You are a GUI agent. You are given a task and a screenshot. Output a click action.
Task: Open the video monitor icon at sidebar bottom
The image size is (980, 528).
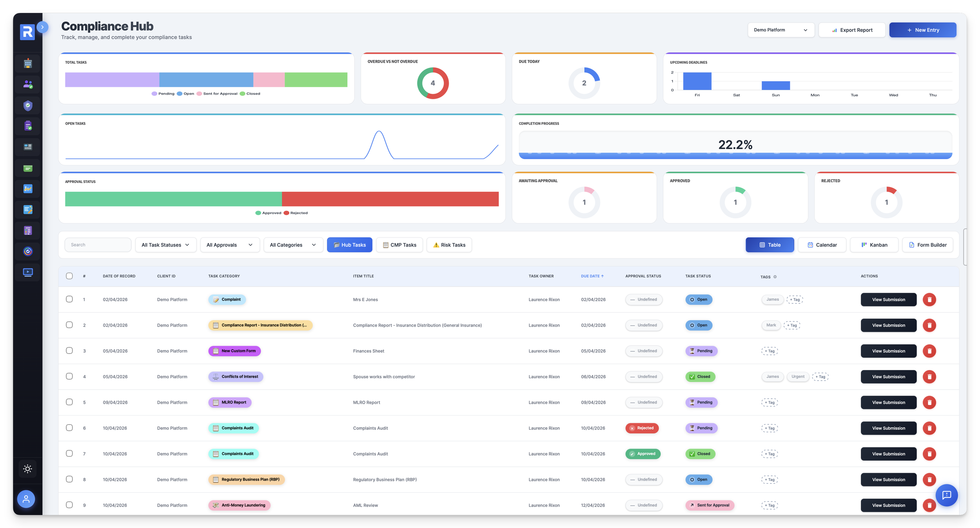27,272
